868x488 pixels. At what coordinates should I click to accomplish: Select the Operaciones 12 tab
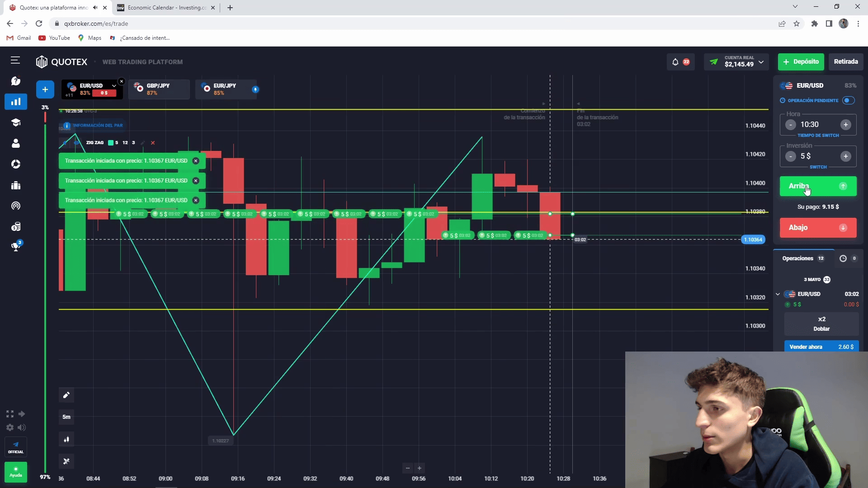[x=803, y=258]
